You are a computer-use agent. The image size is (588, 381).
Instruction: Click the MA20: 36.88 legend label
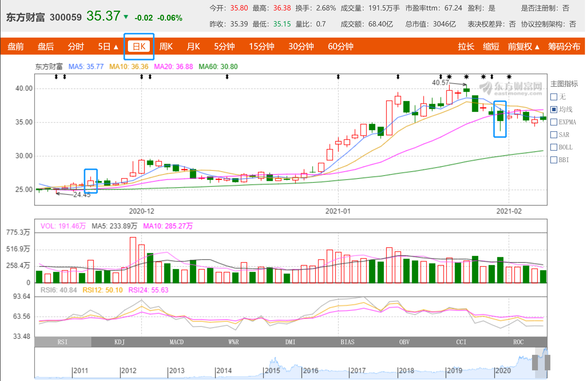coord(173,67)
